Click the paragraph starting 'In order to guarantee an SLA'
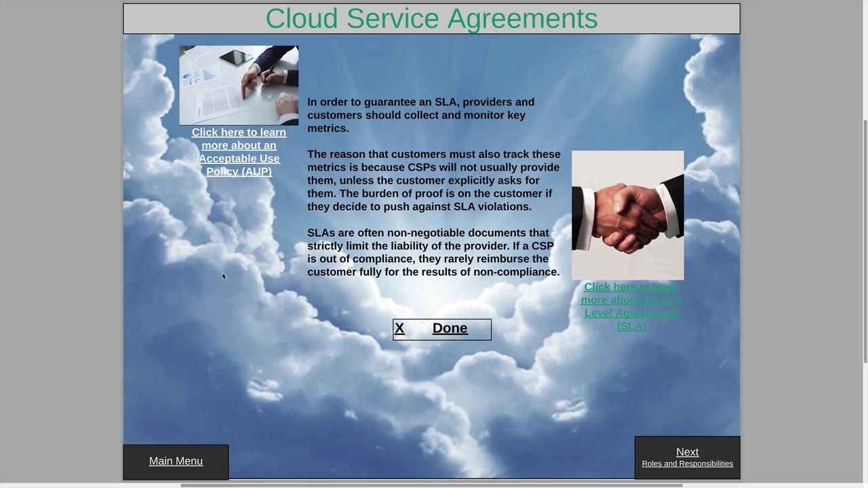Image resolution: width=868 pixels, height=488 pixels. pos(421,115)
